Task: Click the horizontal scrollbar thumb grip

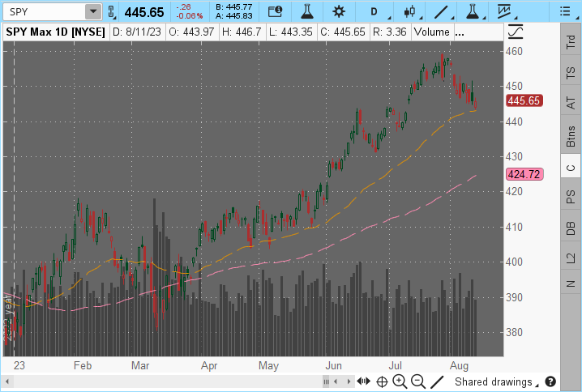Action: (x=326, y=381)
